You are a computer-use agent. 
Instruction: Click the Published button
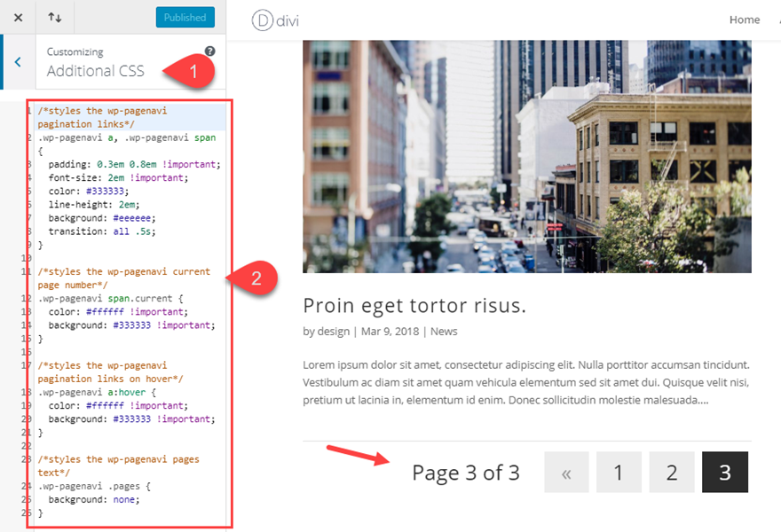185,16
